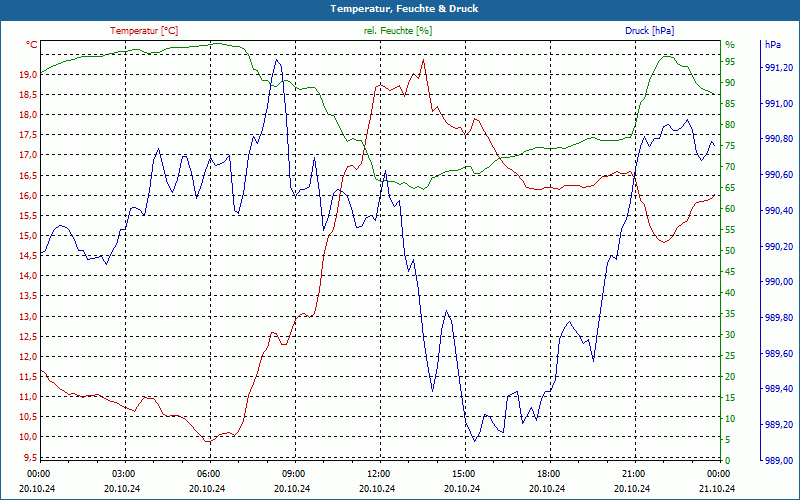The height and width of the screenshot is (500, 800).
Task: Click the green % axis unit label
Action: pyautogui.click(x=730, y=45)
